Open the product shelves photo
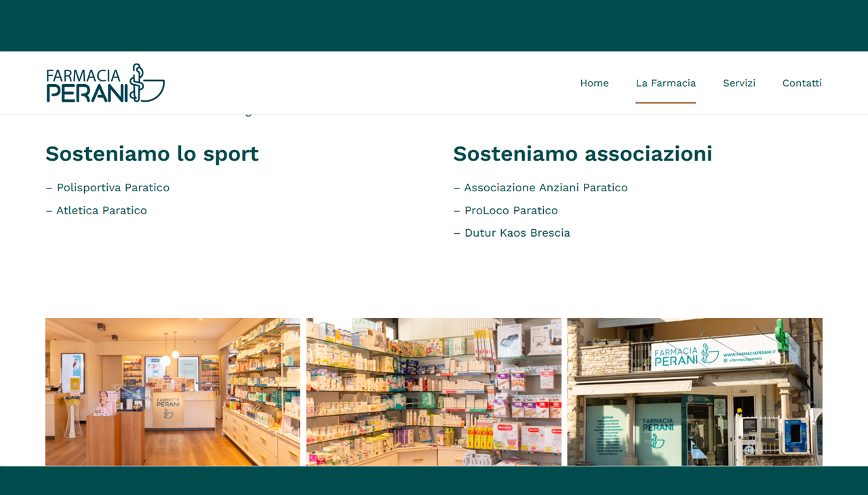 click(434, 392)
